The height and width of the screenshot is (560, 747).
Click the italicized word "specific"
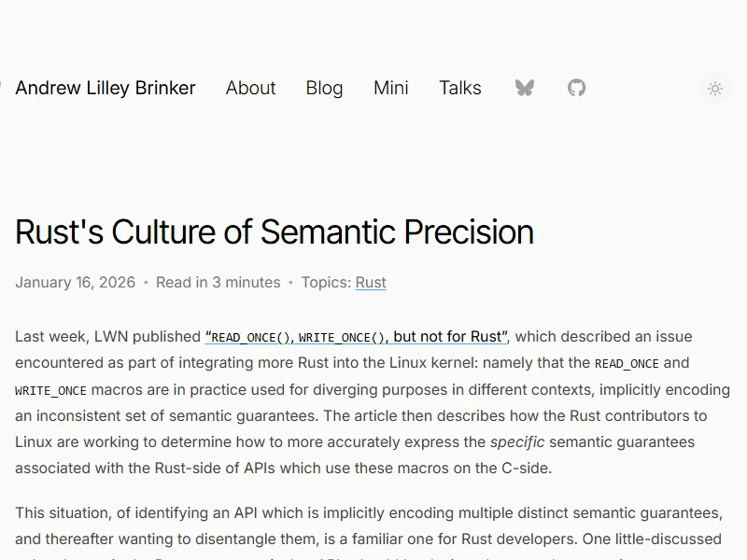coord(517,441)
